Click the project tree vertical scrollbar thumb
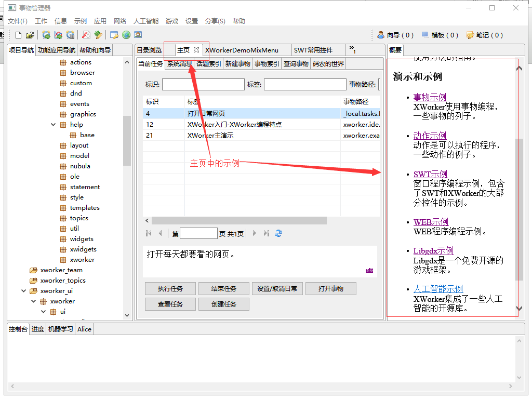This screenshot has width=532, height=399. click(127, 140)
